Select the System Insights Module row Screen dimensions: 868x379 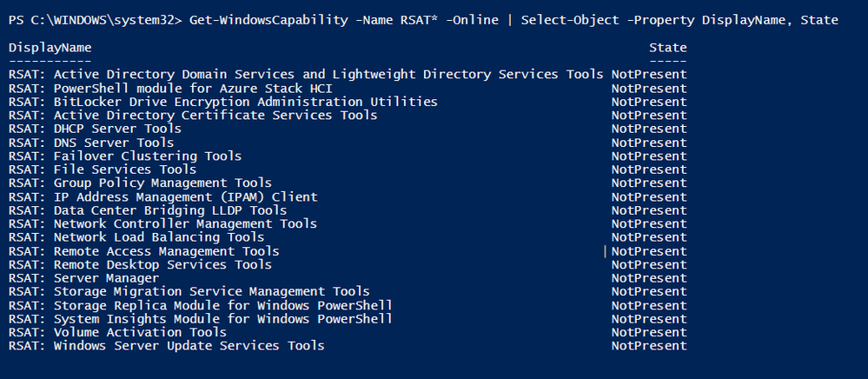point(348,319)
